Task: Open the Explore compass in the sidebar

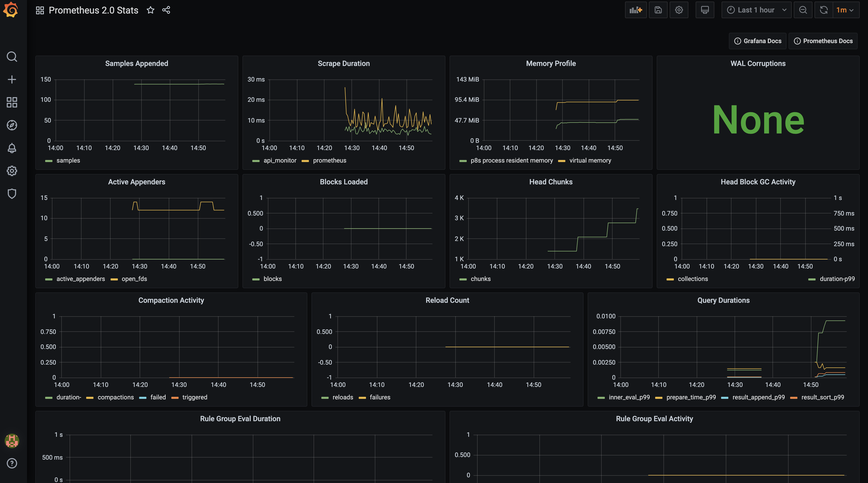Action: 12,125
